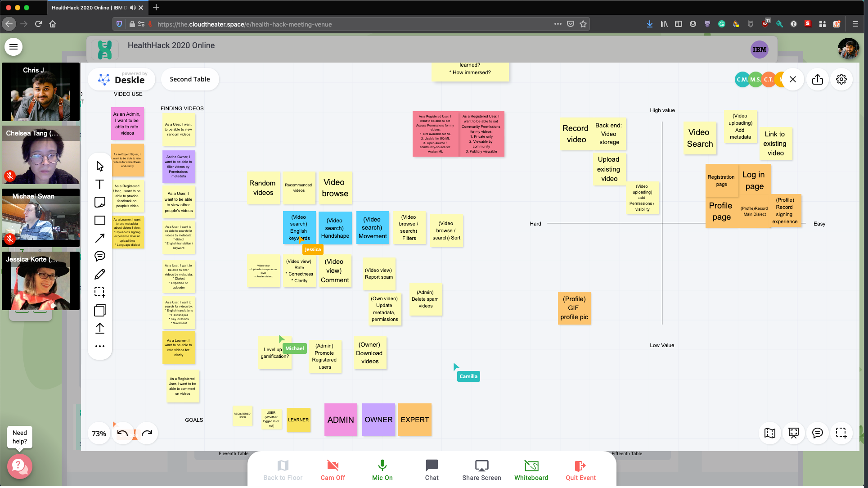Viewport: 868px width, 488px height.
Task: Select the pointer tool in whiteboard toolbar
Action: (100, 166)
